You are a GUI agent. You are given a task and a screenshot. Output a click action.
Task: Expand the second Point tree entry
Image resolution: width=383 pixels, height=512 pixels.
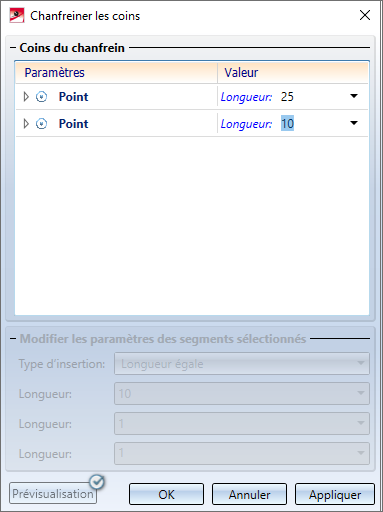26,124
